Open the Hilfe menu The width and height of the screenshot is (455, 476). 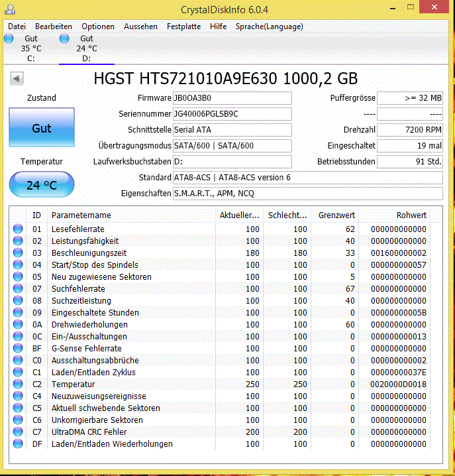tap(218, 27)
